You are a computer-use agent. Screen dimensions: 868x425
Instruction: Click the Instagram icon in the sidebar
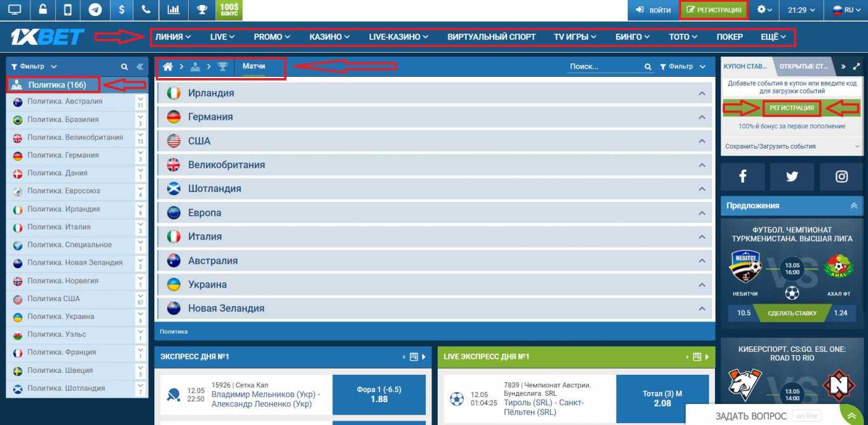point(841,177)
